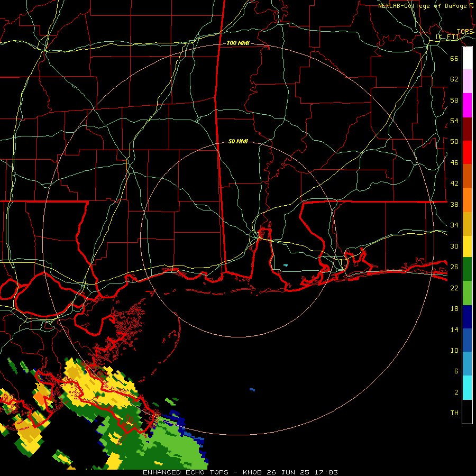Click the 'K FT' units label
The image size is (476, 476).
[448, 37]
